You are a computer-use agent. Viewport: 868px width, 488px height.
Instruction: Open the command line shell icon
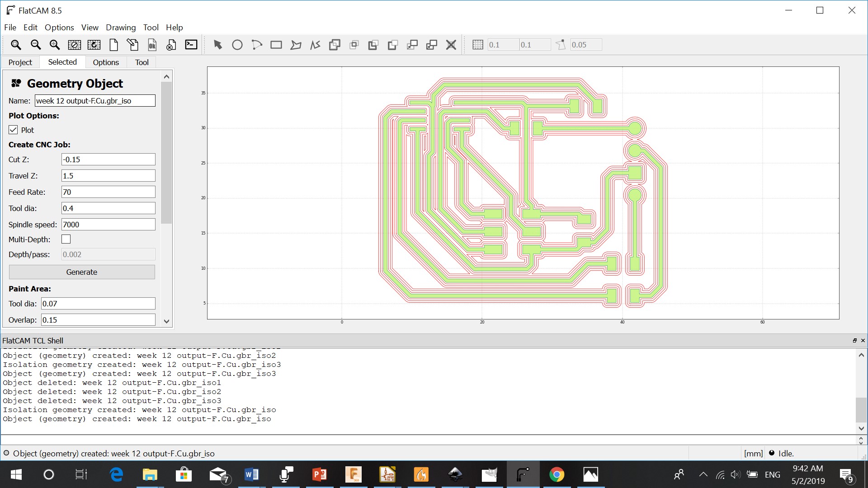(191, 45)
